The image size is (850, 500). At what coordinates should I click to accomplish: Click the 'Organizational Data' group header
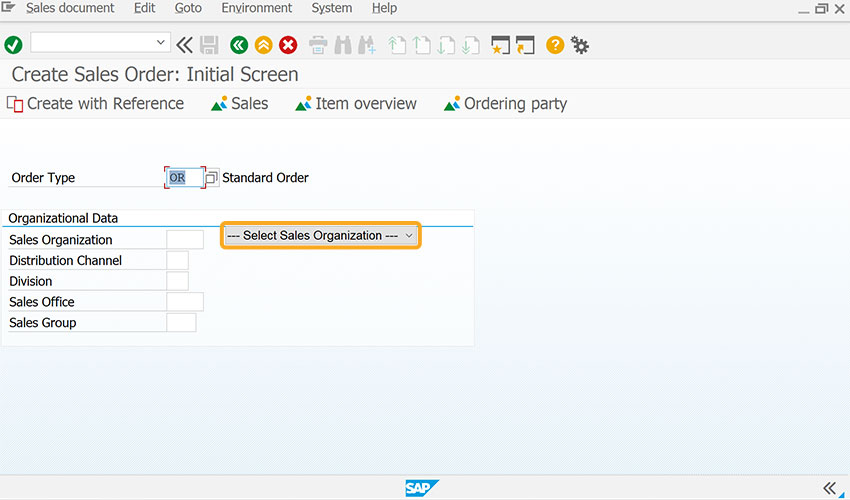point(63,218)
